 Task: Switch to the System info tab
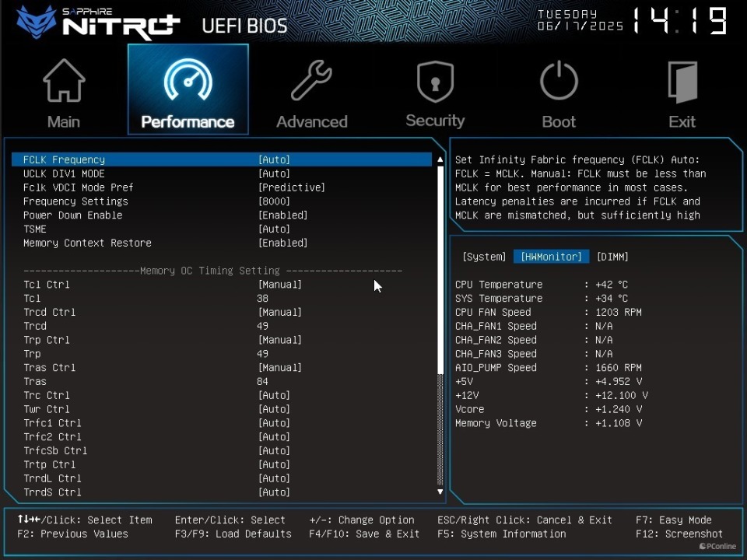click(484, 257)
